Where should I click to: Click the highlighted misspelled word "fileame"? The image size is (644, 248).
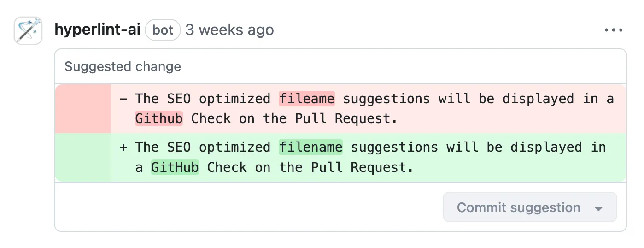[306, 99]
